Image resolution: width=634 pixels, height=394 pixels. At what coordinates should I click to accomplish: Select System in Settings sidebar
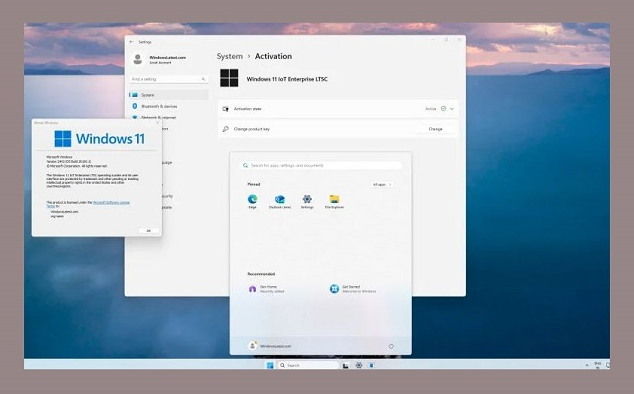tap(169, 95)
